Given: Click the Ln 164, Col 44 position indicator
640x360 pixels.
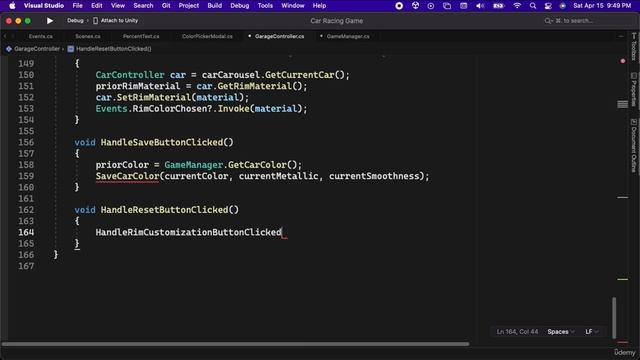Looking at the screenshot, I should (x=517, y=332).
